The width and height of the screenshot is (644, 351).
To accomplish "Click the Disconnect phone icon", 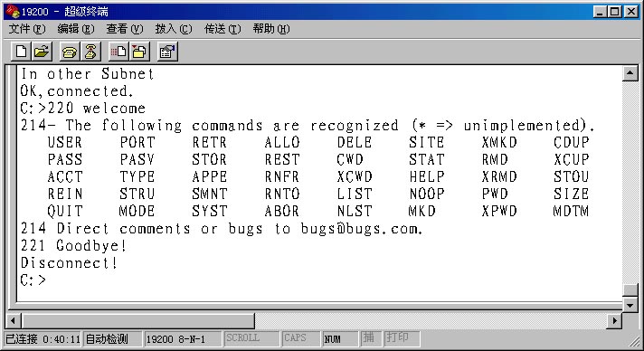I will tap(90, 52).
